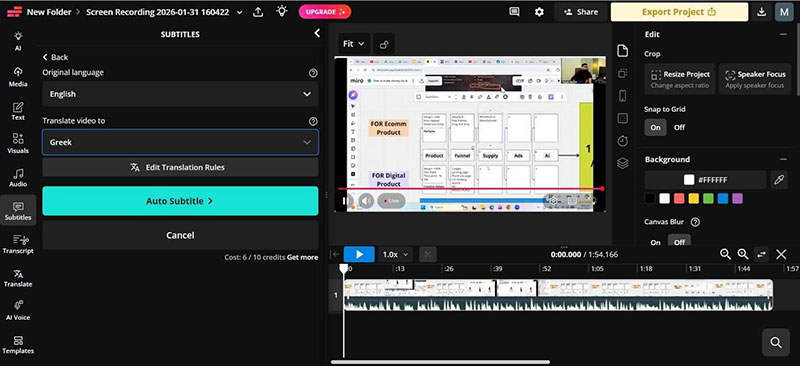
Task: Open the Fit zoom dropdown
Action: tap(354, 44)
